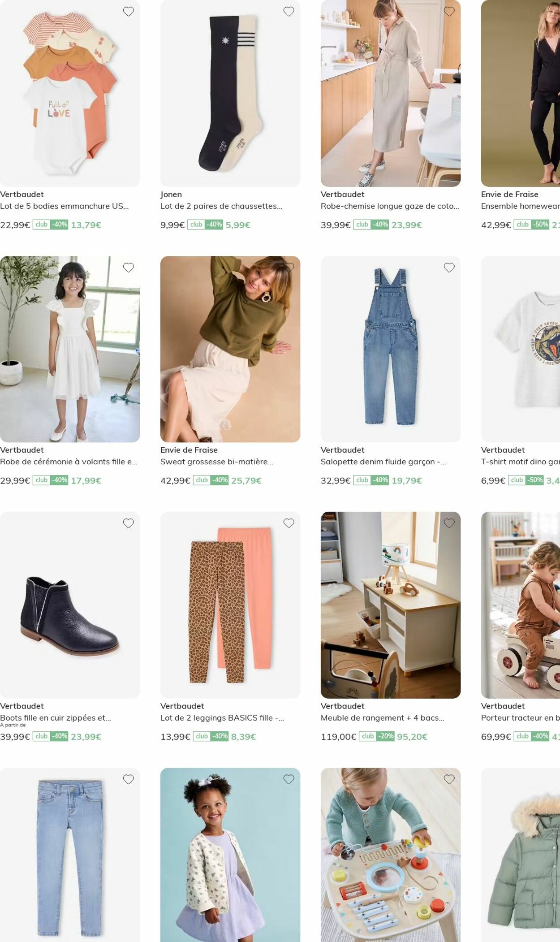The height and width of the screenshot is (942, 560).
Task: Favorite the Salopette denim fluide garçon
Action: 449,268
